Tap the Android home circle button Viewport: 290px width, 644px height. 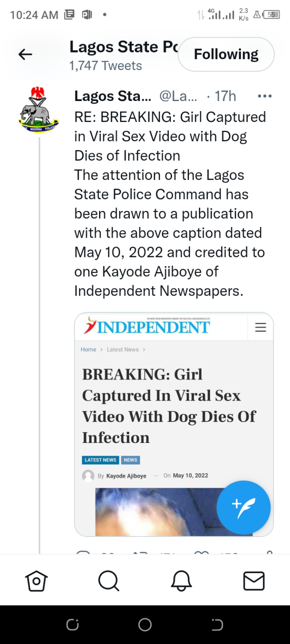(145, 625)
